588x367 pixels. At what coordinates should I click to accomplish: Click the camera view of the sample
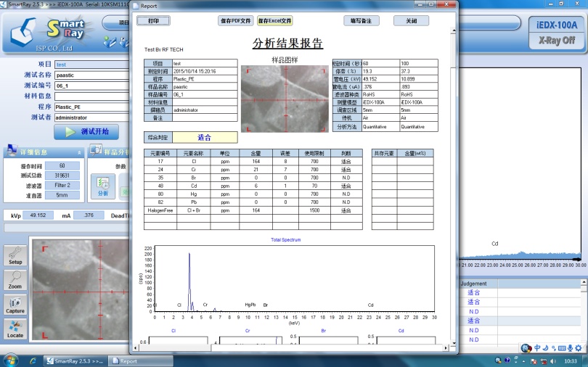click(81, 290)
